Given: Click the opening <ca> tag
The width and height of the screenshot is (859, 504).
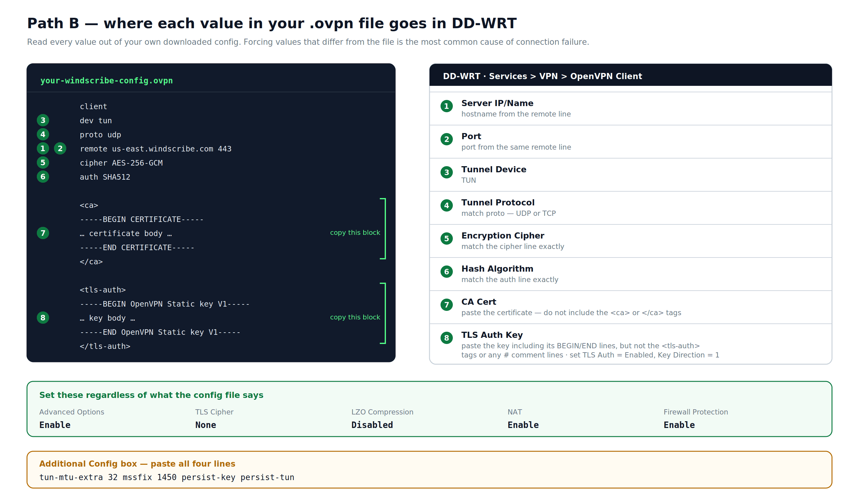Looking at the screenshot, I should coord(89,205).
